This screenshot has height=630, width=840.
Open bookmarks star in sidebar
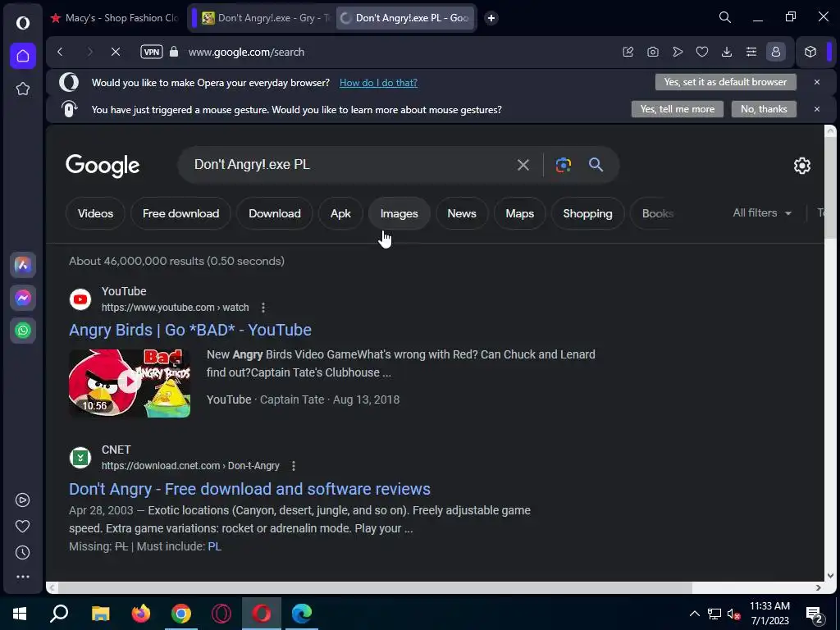(x=22, y=89)
